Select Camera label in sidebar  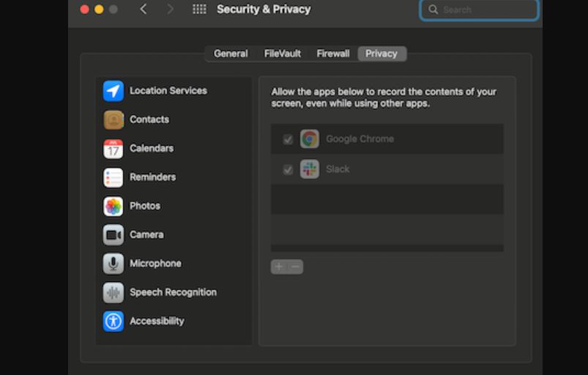pos(146,235)
